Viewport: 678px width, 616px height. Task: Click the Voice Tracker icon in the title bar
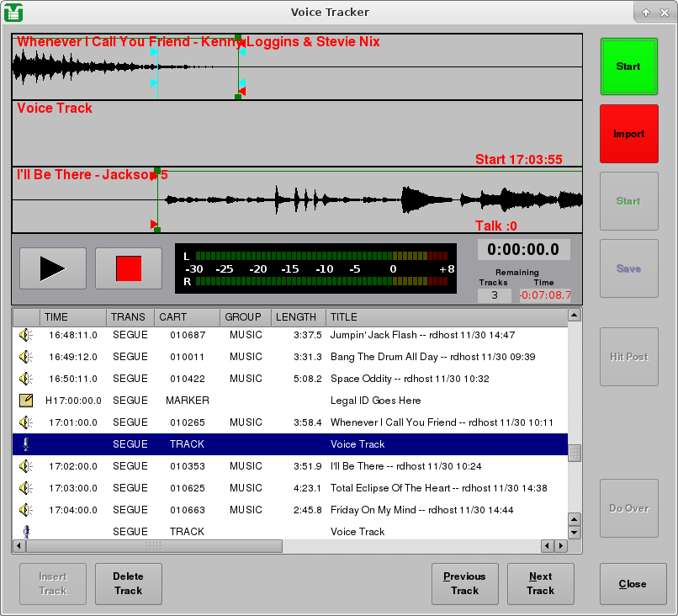pos(12,12)
